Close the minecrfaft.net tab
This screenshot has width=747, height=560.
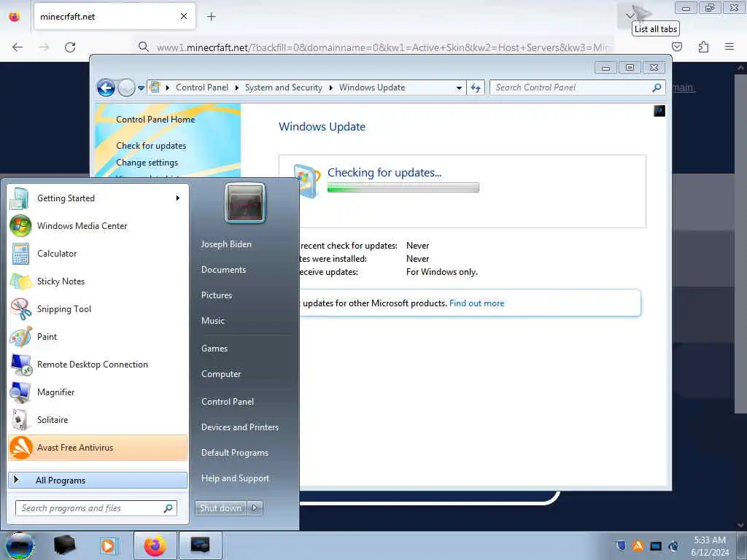point(184,17)
